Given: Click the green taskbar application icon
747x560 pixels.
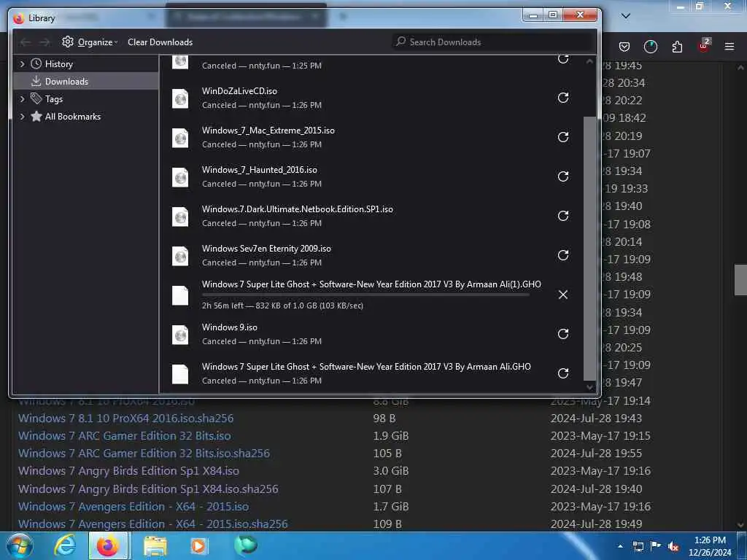Looking at the screenshot, I should pos(245,545).
